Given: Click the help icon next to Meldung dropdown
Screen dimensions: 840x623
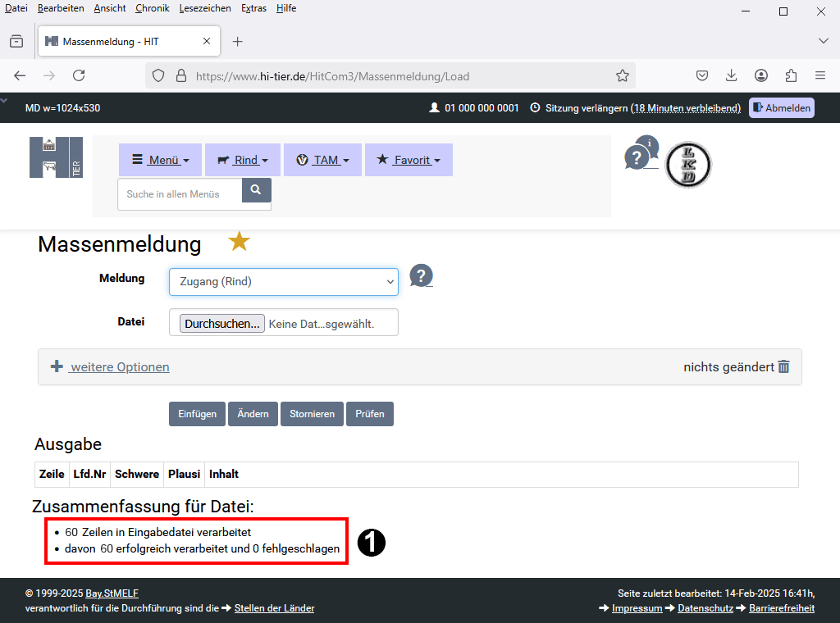Looking at the screenshot, I should 421,276.
